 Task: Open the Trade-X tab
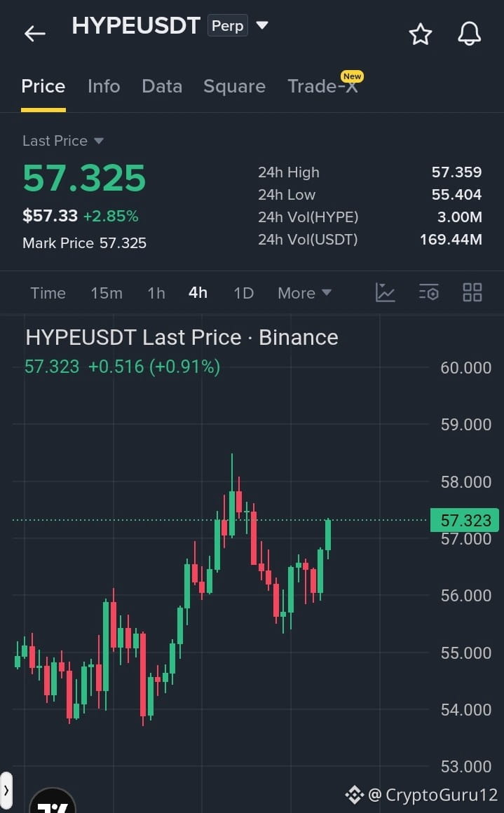[322, 86]
